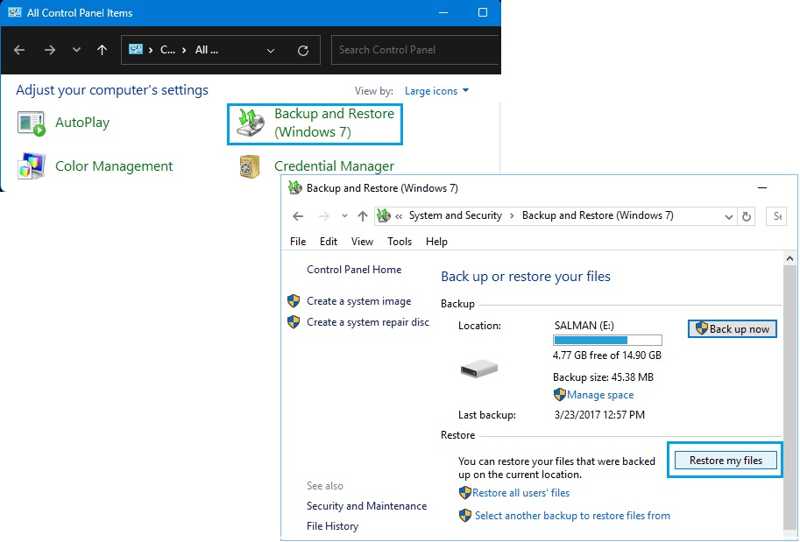Open the Tools menu

pos(399,241)
